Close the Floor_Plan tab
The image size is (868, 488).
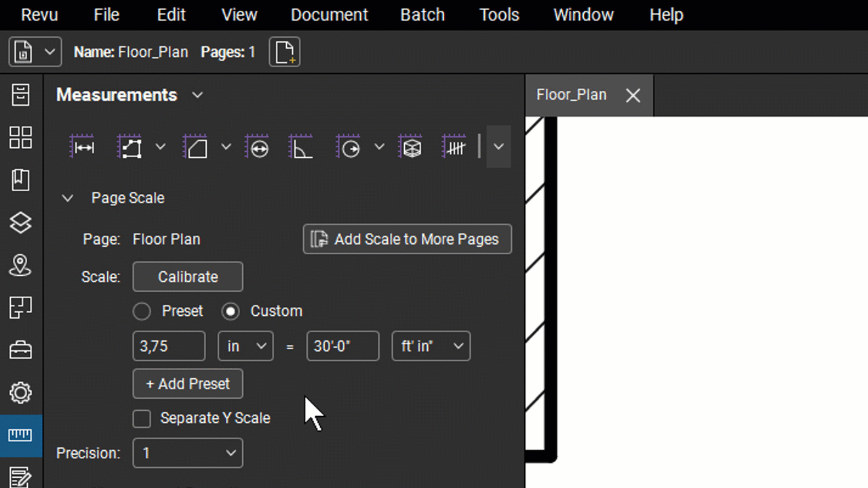[633, 96]
